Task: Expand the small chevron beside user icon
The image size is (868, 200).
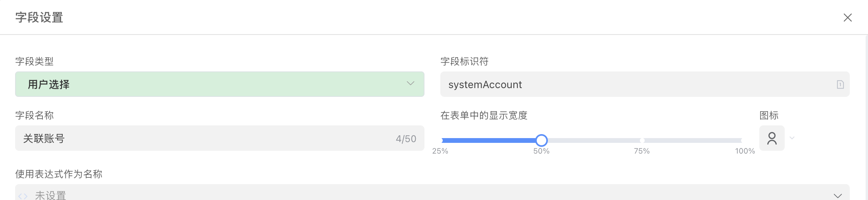Action: pyautogui.click(x=792, y=138)
